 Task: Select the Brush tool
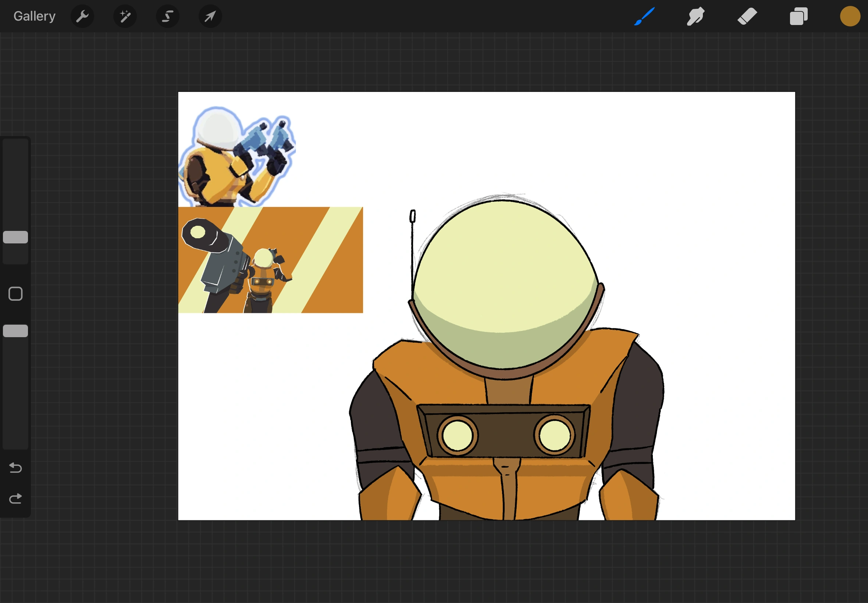[644, 16]
